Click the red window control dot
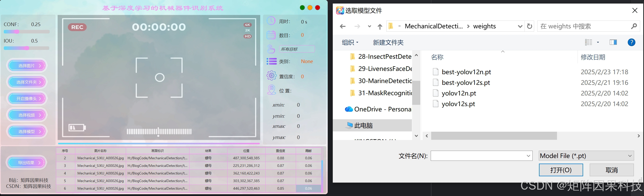The image size is (644, 196). [317, 8]
